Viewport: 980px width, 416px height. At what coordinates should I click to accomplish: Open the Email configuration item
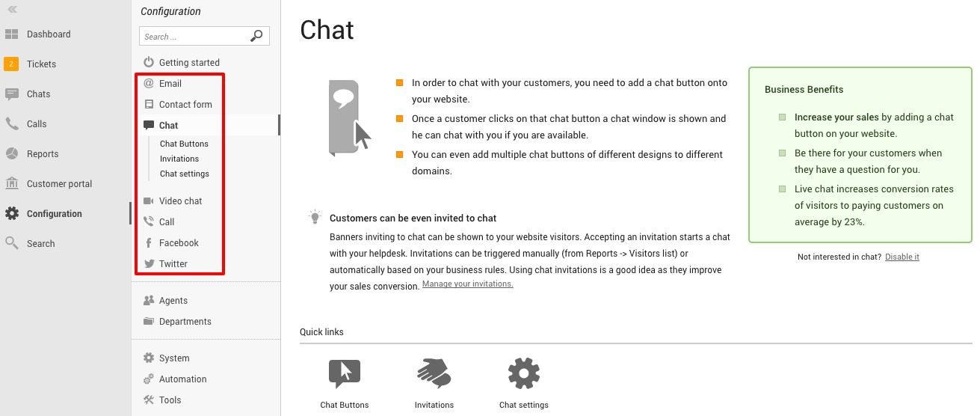point(170,84)
